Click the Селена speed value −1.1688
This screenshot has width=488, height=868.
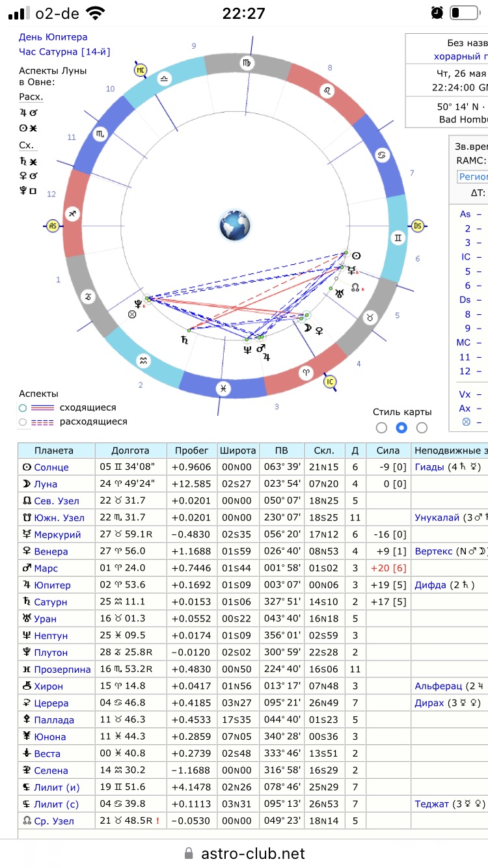tap(191, 770)
